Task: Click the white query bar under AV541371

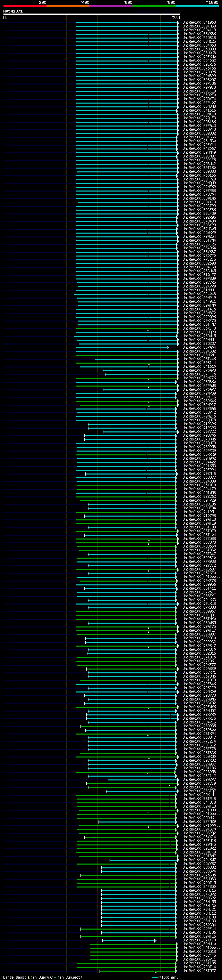Action: (92, 14)
